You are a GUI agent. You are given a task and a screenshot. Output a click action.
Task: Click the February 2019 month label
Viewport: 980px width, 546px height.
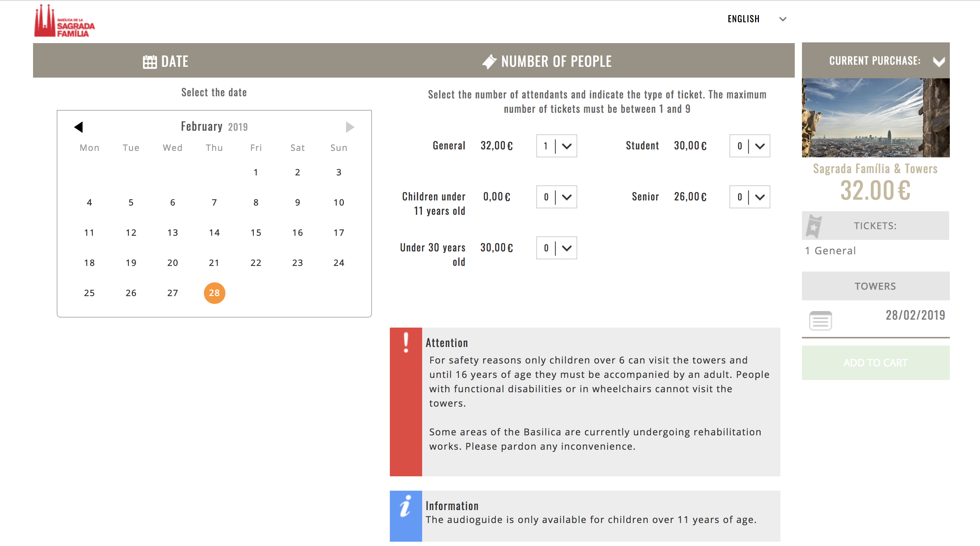click(x=214, y=126)
